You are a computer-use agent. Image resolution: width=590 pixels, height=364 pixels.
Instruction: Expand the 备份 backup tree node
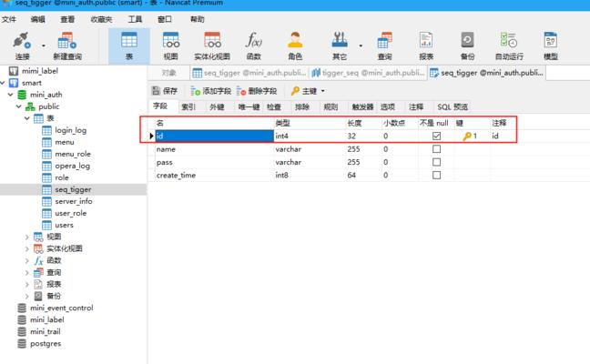(26, 296)
